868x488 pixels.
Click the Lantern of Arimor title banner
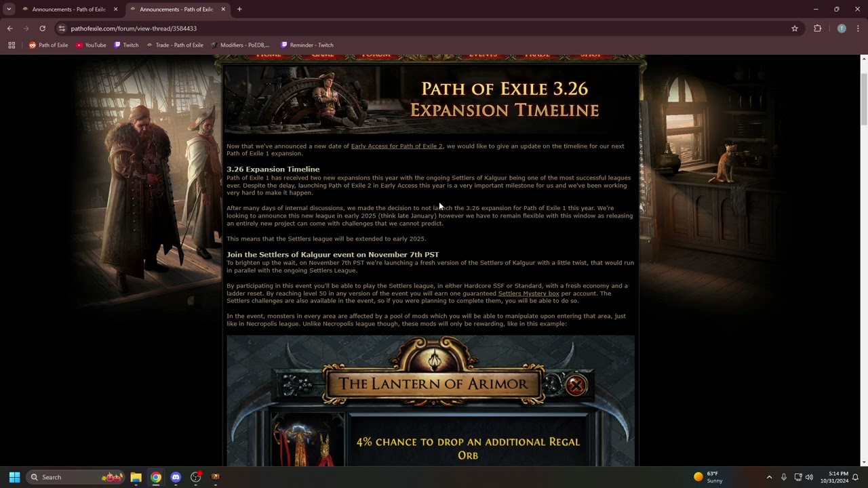tap(433, 384)
